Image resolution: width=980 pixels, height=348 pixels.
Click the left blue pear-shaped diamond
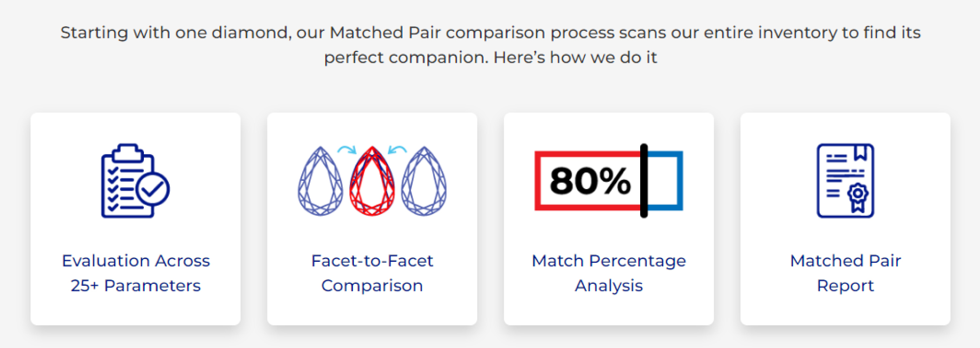coord(321,182)
